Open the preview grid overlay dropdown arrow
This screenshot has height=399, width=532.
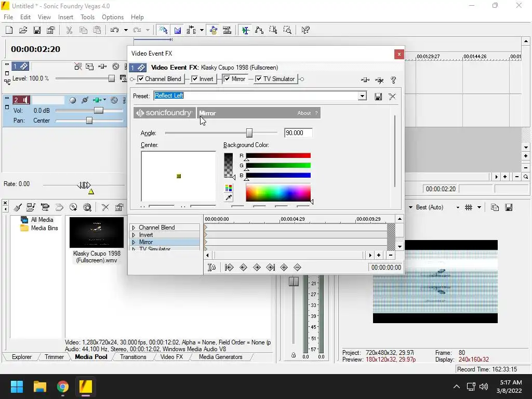pyautogui.click(x=479, y=207)
